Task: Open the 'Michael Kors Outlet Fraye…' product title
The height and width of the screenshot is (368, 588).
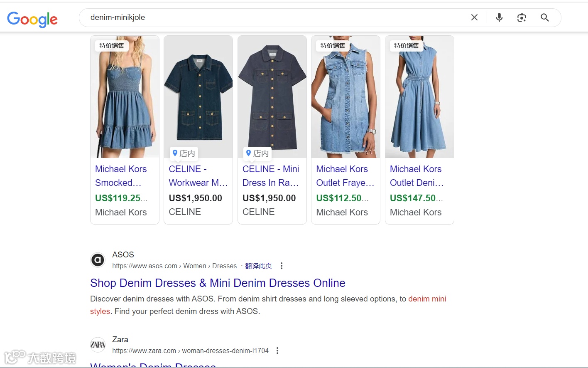Action: (x=345, y=176)
